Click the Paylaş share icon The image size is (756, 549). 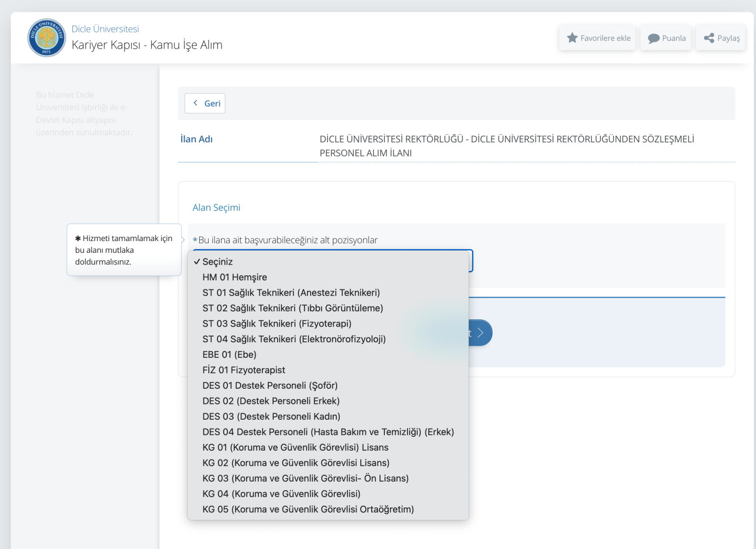[x=709, y=38]
